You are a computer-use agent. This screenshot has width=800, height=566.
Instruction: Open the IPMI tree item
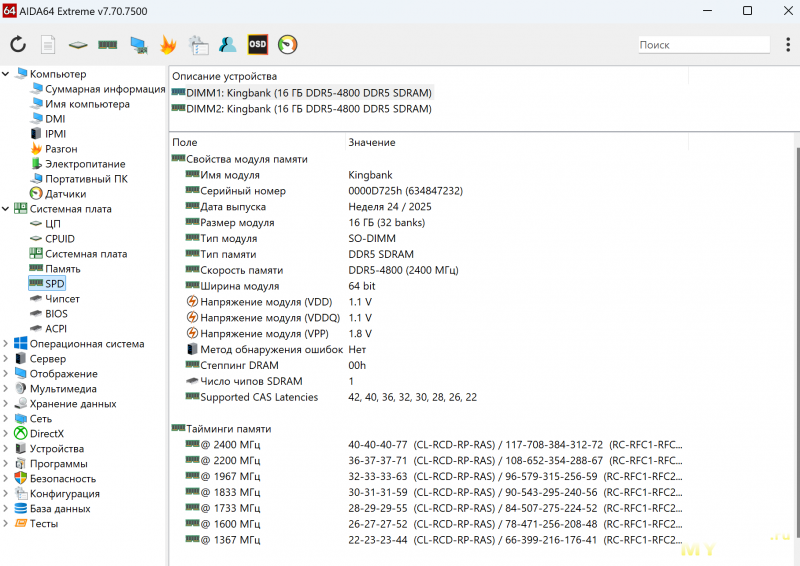(x=56, y=134)
